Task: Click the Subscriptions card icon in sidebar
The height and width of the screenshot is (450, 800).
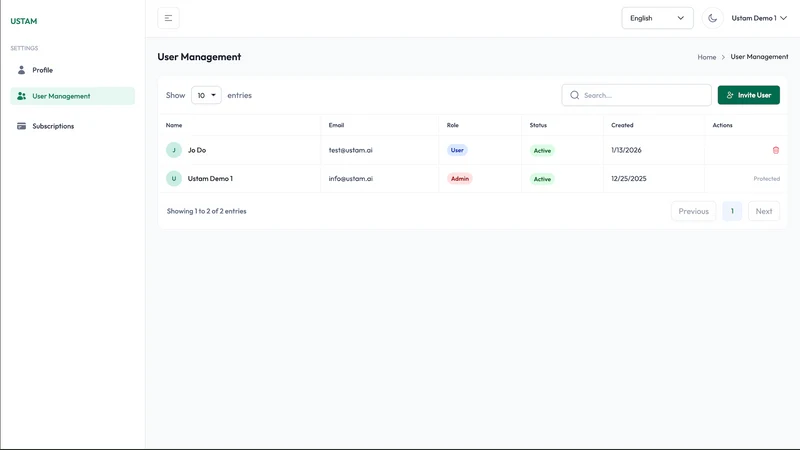Action: [x=21, y=126]
